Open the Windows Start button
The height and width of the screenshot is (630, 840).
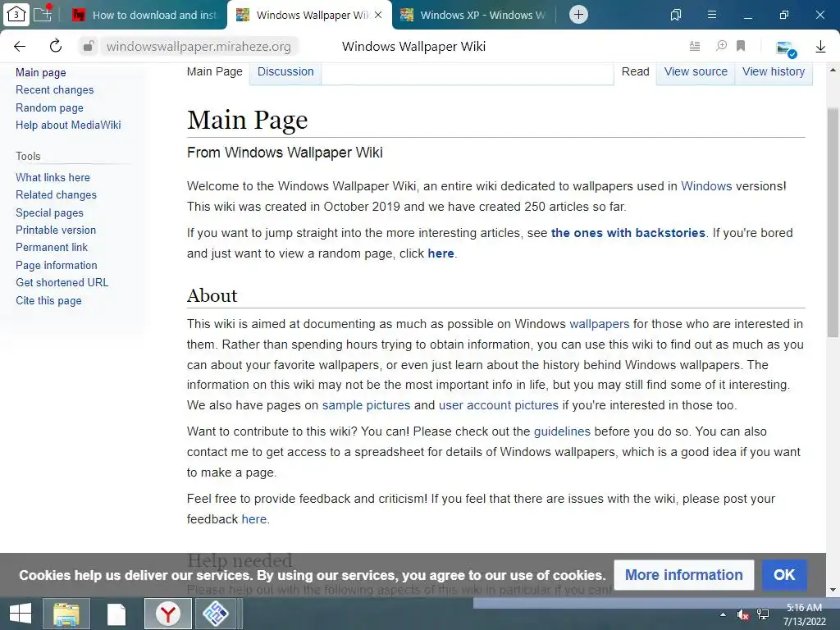tap(21, 614)
